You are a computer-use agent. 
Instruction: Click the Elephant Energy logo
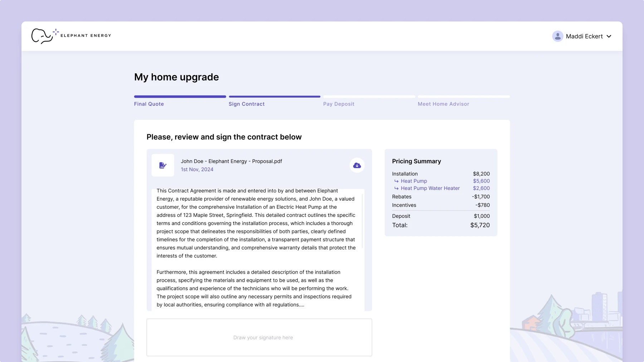71,36
